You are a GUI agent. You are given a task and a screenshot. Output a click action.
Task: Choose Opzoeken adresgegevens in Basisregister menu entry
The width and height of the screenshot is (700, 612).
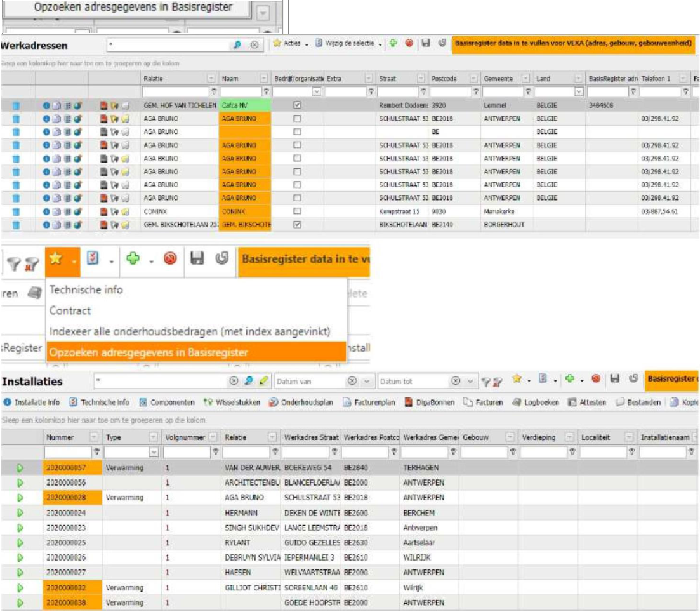(x=197, y=352)
